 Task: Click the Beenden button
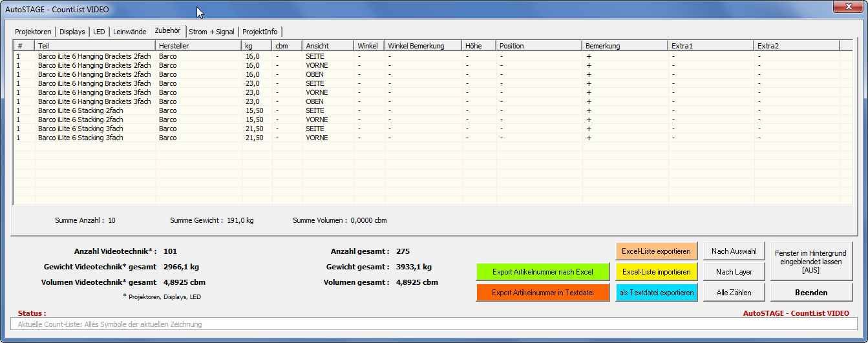[811, 293]
